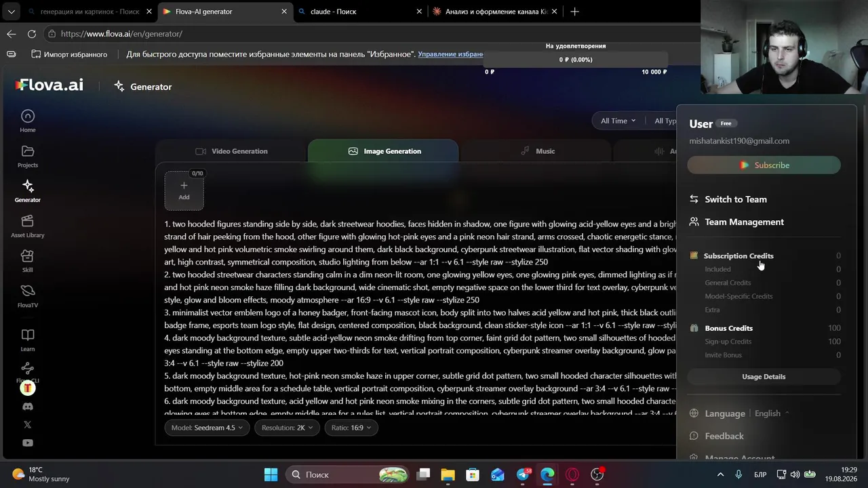868x488 pixels.
Task: Open Feedback in user panel
Action: (724, 436)
